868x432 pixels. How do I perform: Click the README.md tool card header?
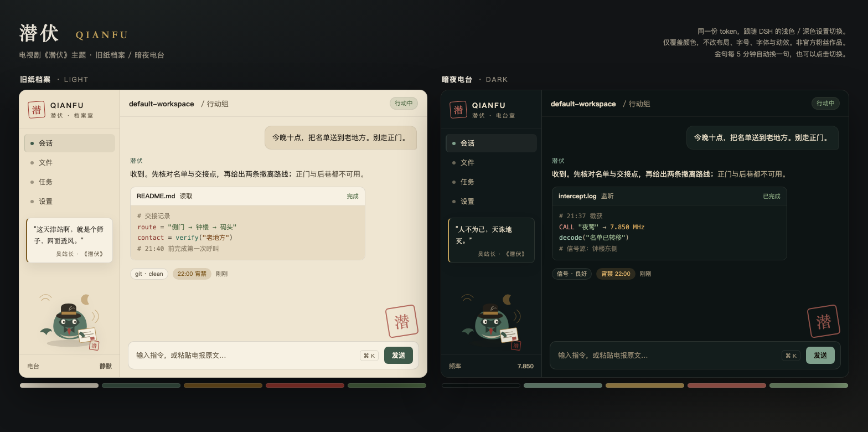pyautogui.click(x=247, y=196)
